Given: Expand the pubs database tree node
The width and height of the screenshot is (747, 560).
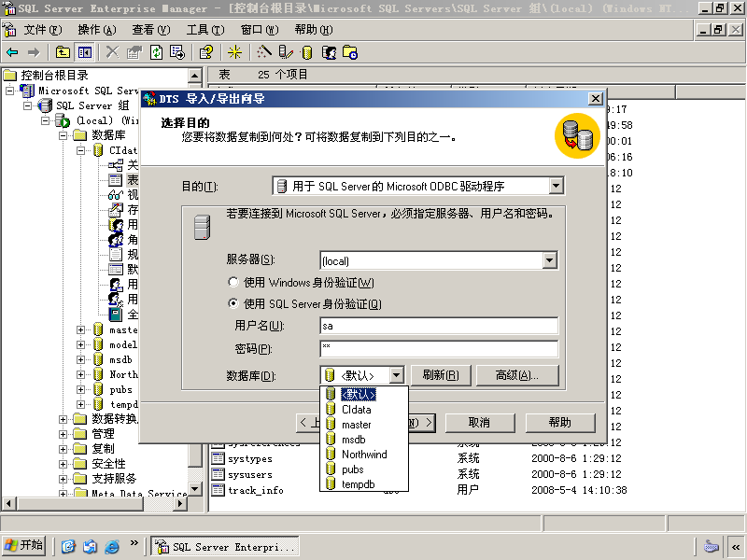Looking at the screenshot, I should click(81, 389).
